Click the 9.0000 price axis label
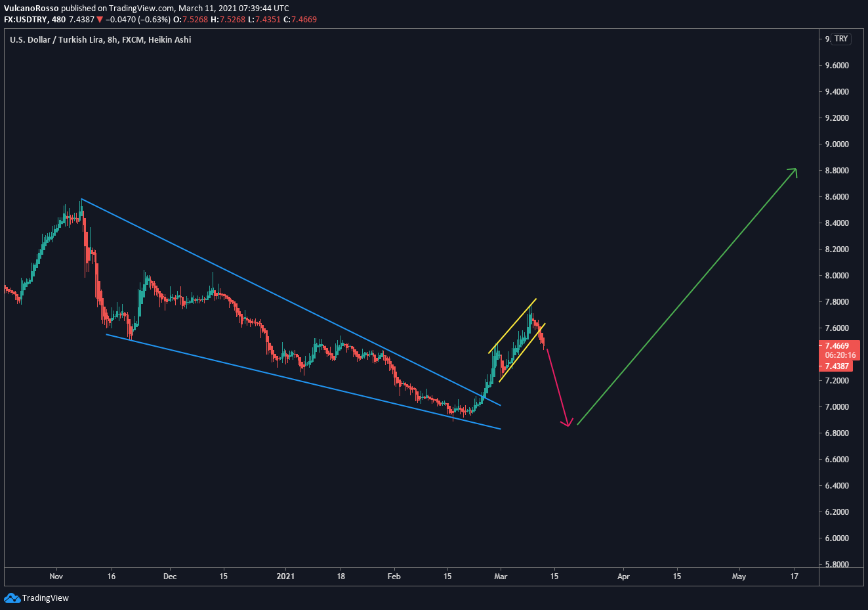Image resolution: width=868 pixels, height=610 pixels. click(x=837, y=144)
